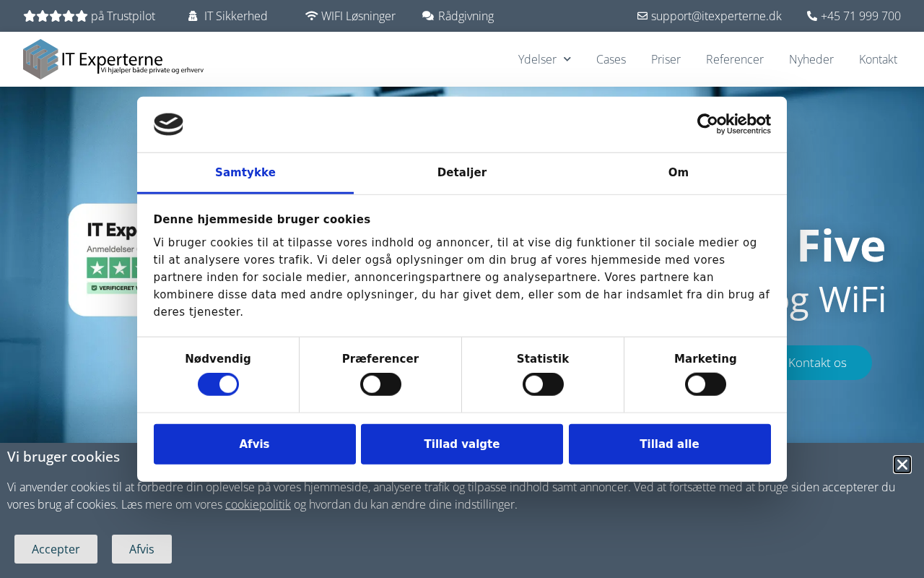Switch to the Samtykke tab
The height and width of the screenshot is (578, 924).
pyautogui.click(x=245, y=173)
